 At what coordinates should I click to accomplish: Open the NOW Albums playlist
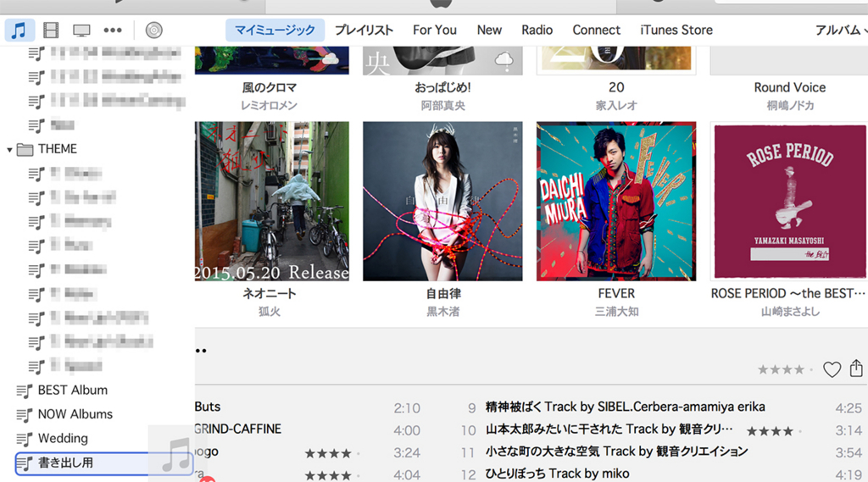[x=75, y=414]
